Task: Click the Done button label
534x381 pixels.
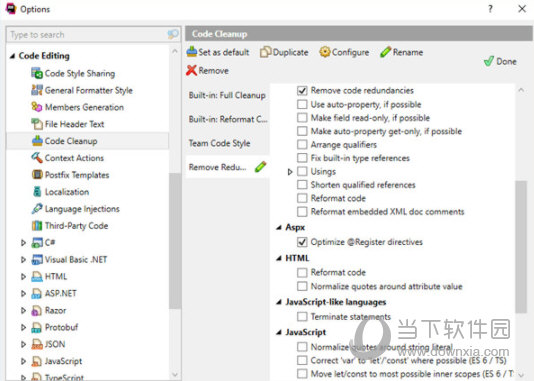Action: point(506,62)
